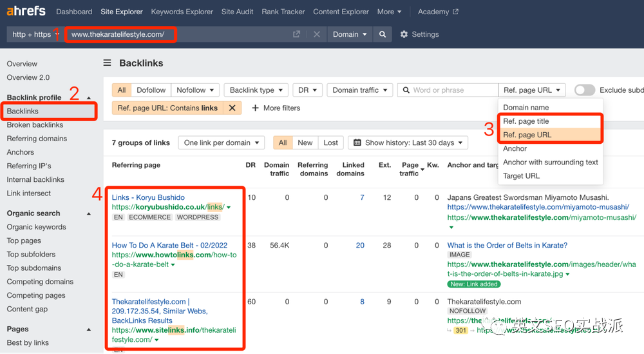This screenshot has width=644, height=354.
Task: Expand the One link per domain dropdown
Action: 222,143
